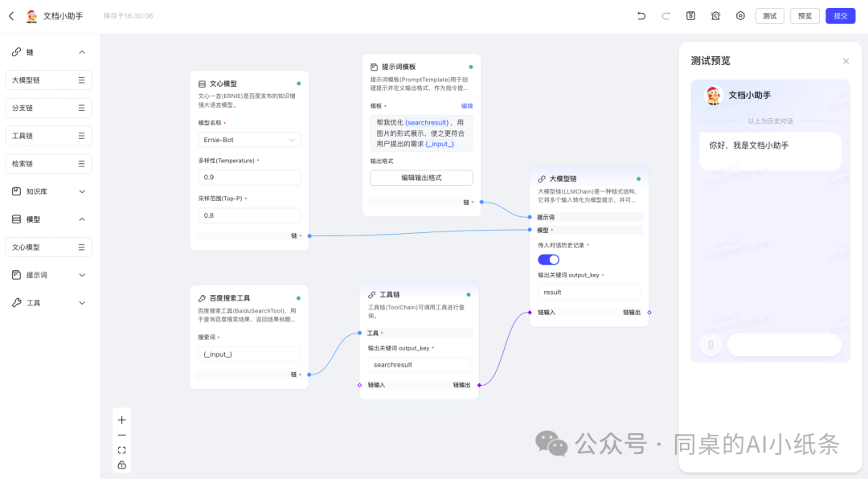
Task: Zoom in with the plus icon on canvas
Action: click(121, 420)
